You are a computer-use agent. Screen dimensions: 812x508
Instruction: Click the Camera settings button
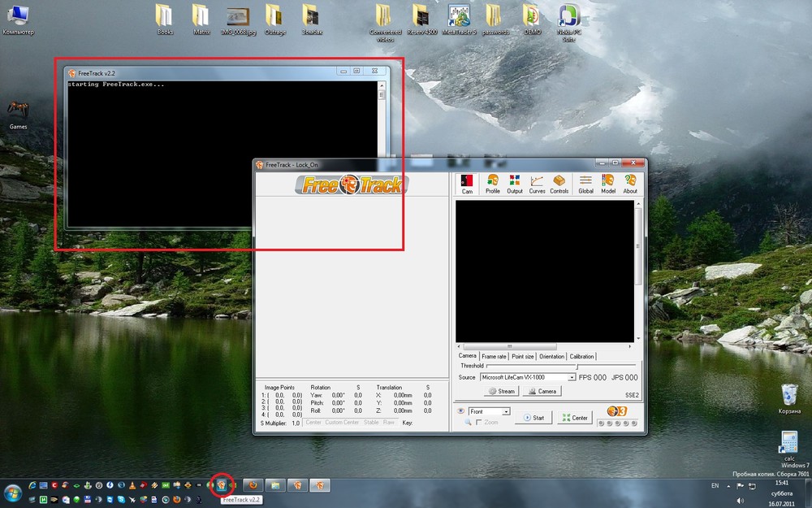coord(542,392)
